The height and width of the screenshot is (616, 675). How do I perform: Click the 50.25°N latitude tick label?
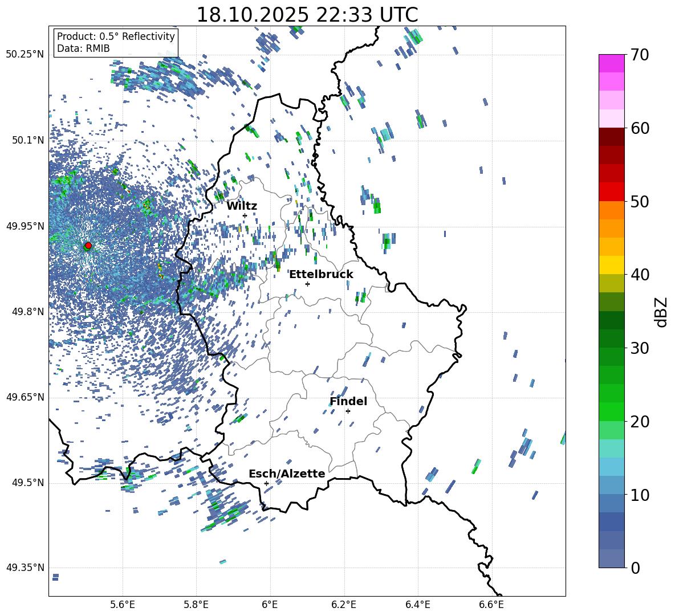coord(25,55)
